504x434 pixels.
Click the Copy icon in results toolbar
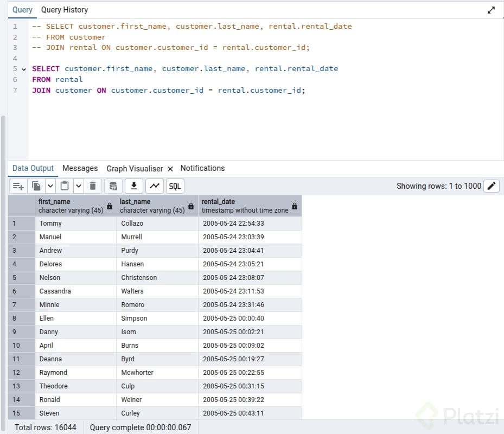coord(36,186)
